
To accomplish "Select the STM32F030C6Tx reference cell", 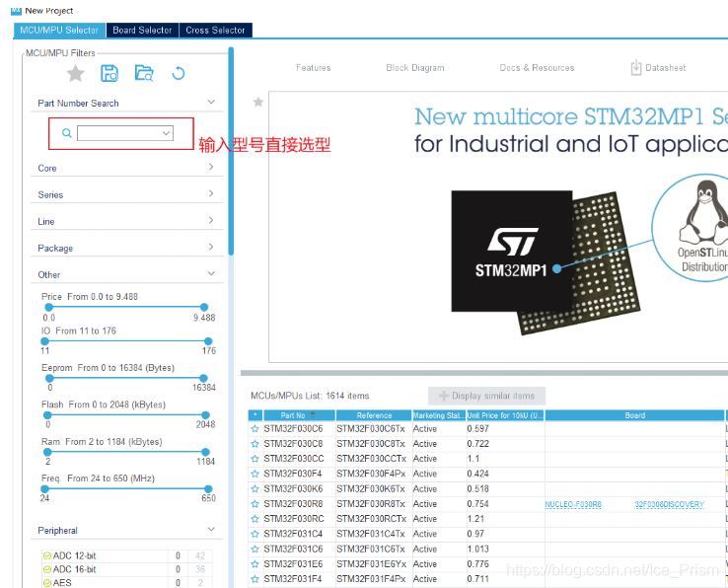I will click(371, 429).
